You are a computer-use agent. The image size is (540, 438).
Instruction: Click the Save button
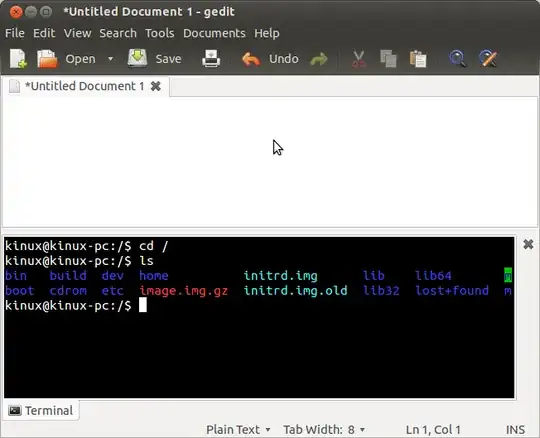pyautogui.click(x=155, y=59)
